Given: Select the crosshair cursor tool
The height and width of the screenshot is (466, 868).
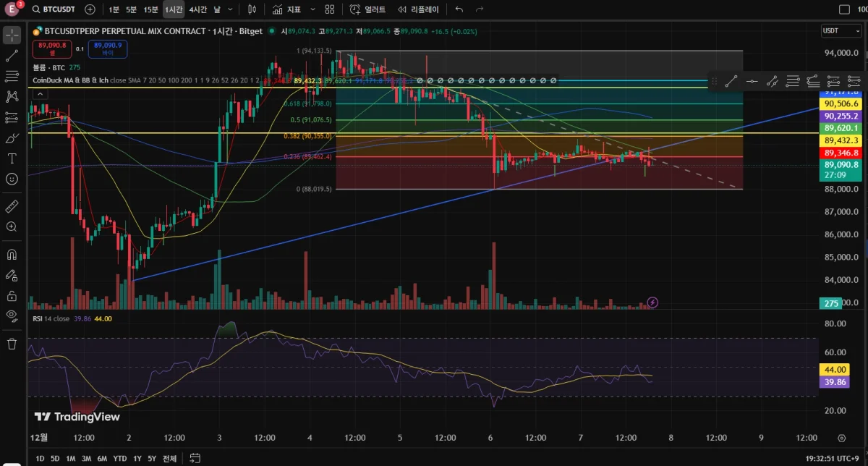Looking at the screenshot, I should [x=12, y=35].
